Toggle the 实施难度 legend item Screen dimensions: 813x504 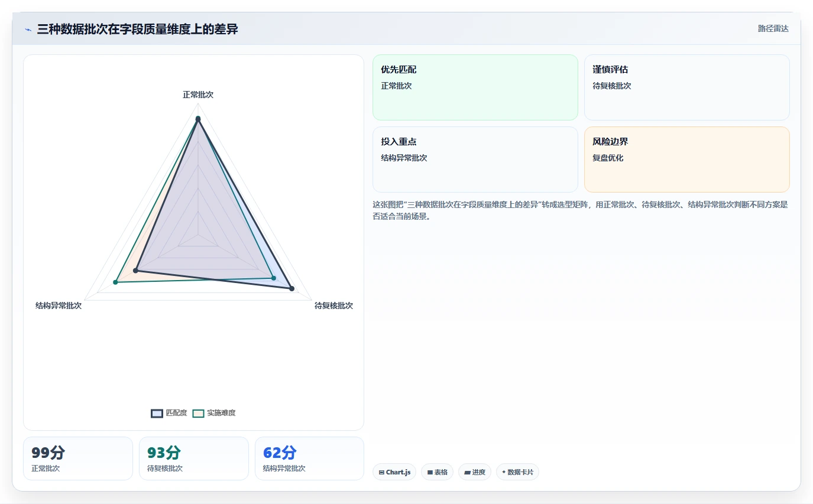214,413
